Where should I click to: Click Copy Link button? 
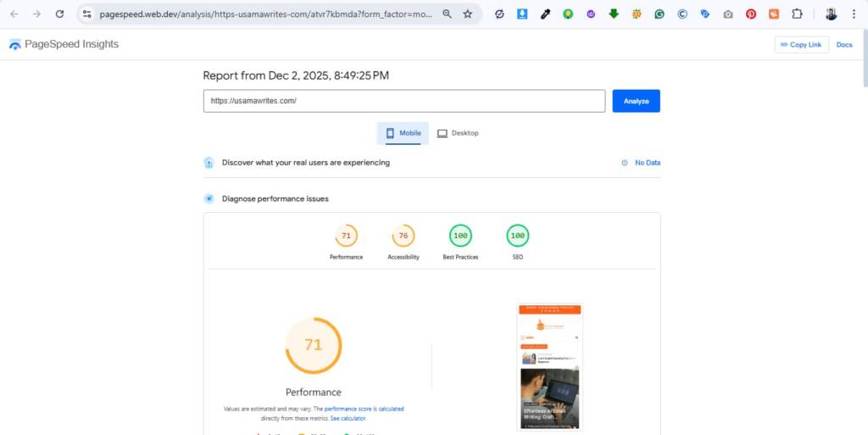point(801,45)
